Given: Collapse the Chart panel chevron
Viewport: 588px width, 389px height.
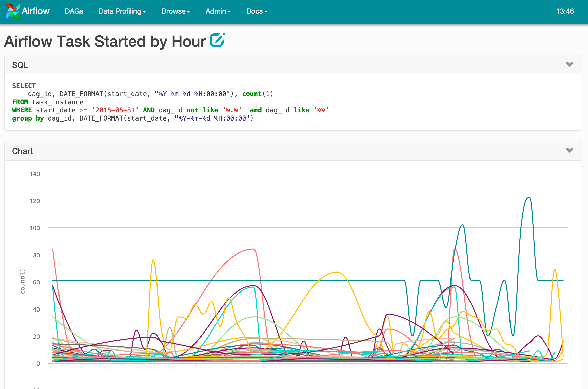Looking at the screenshot, I should (569, 150).
